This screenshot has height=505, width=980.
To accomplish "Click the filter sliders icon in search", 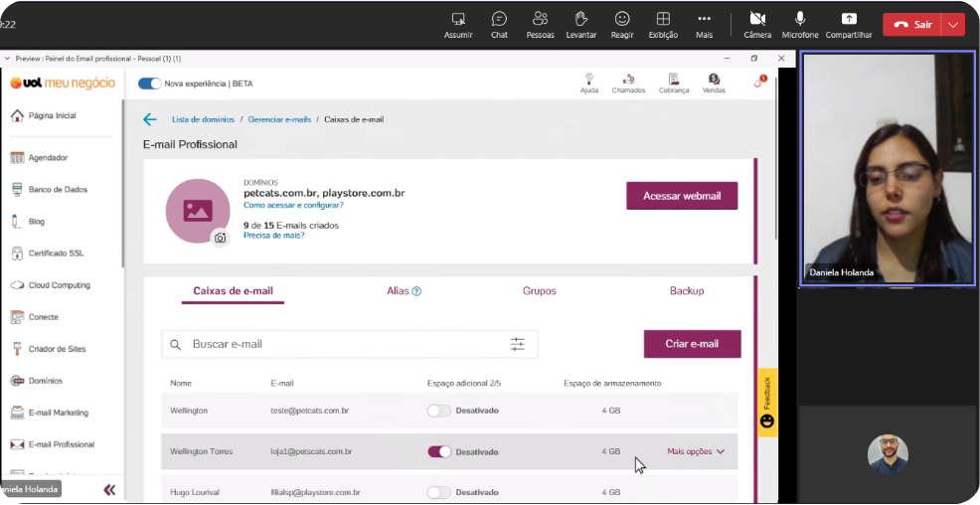I will point(518,344).
